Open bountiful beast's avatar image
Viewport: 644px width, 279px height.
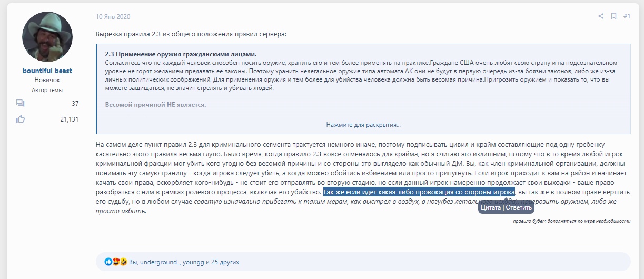tap(47, 37)
